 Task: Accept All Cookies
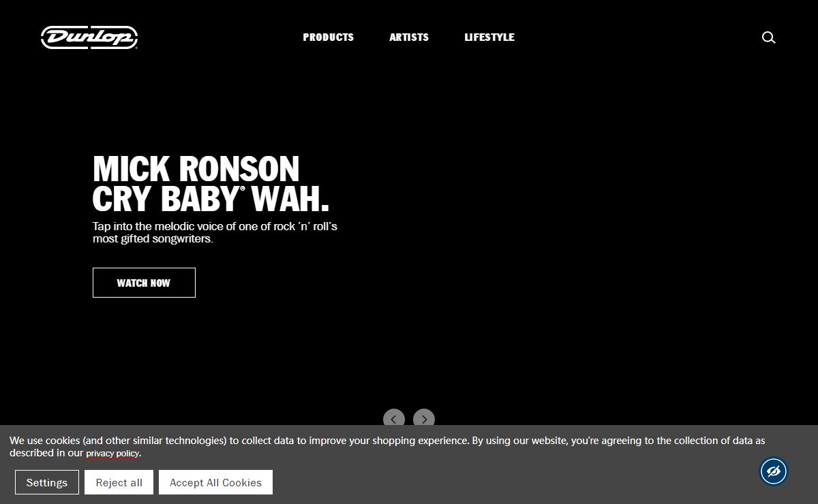click(x=215, y=482)
